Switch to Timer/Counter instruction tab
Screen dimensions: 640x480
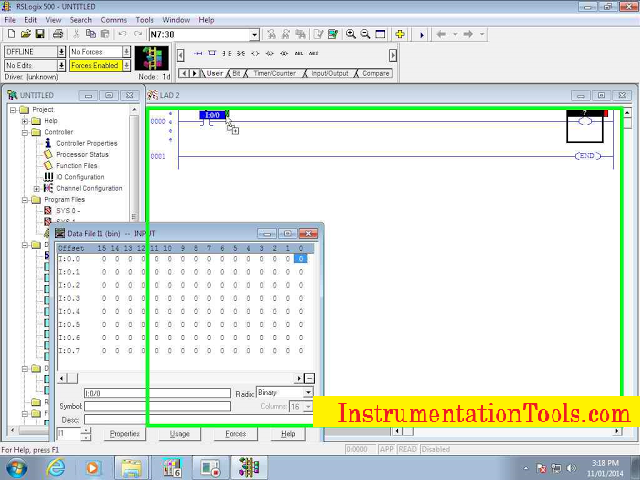pos(274,73)
